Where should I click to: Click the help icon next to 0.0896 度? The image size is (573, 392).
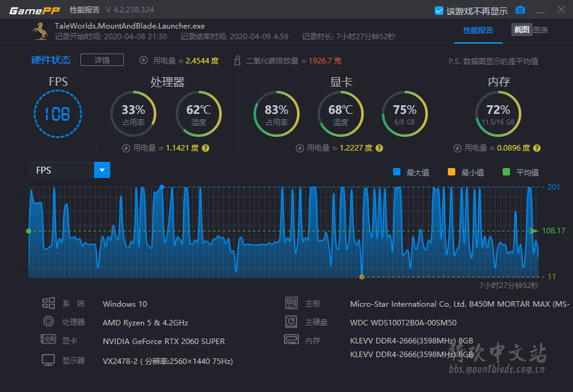[x=537, y=148]
